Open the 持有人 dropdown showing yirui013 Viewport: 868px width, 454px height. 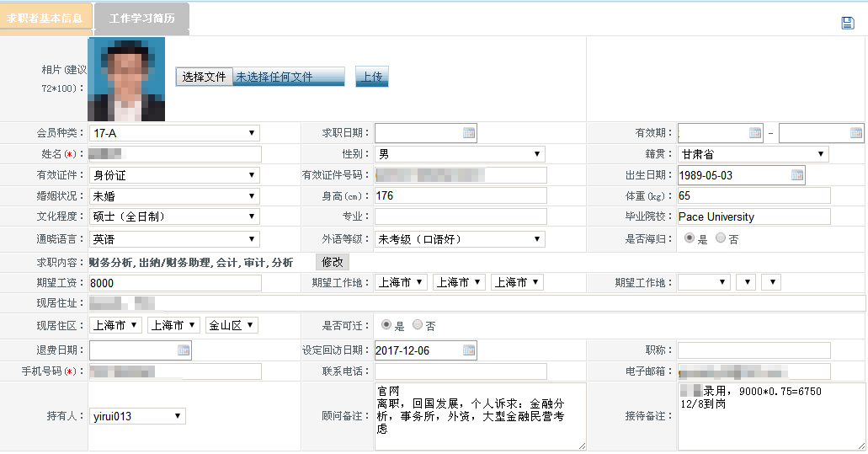(137, 416)
